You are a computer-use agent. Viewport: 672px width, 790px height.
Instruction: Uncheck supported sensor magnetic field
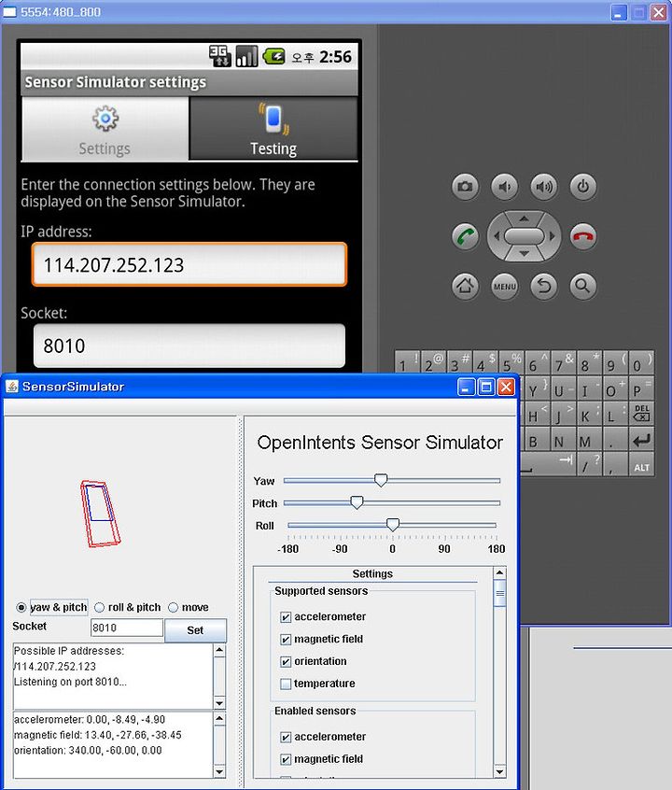click(x=286, y=640)
